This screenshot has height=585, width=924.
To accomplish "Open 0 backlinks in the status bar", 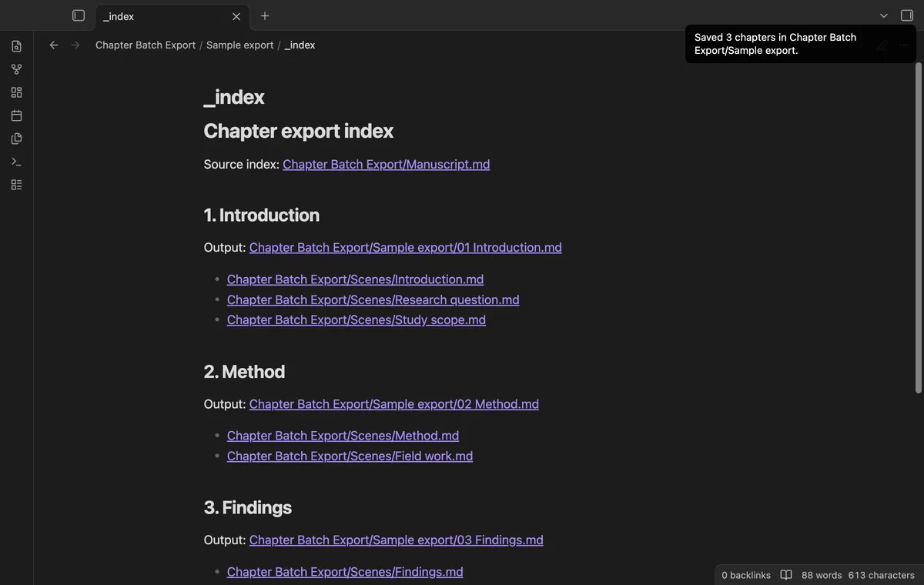I will (746, 575).
